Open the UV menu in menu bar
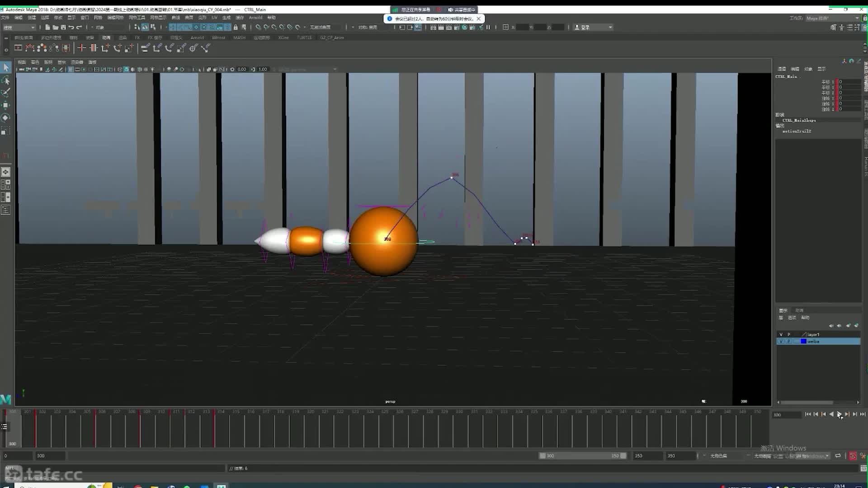 click(214, 18)
